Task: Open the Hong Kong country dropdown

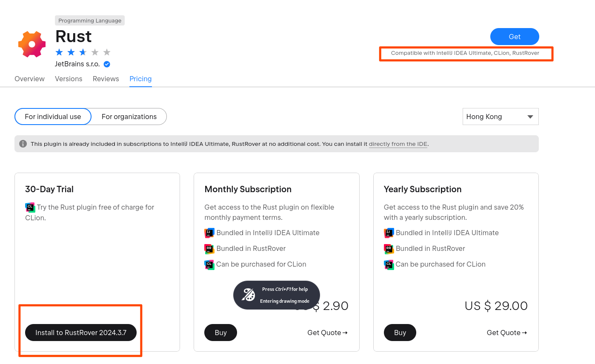Action: pyautogui.click(x=501, y=117)
